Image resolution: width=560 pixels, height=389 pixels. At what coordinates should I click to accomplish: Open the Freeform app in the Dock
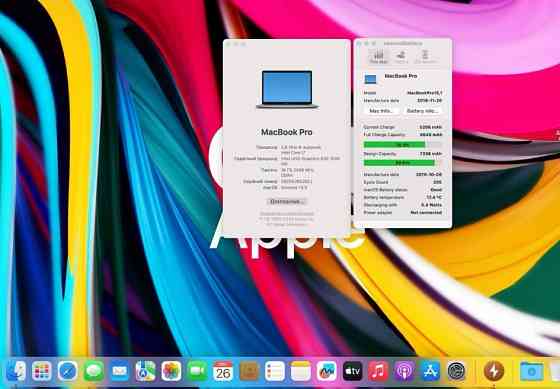pos(327,371)
